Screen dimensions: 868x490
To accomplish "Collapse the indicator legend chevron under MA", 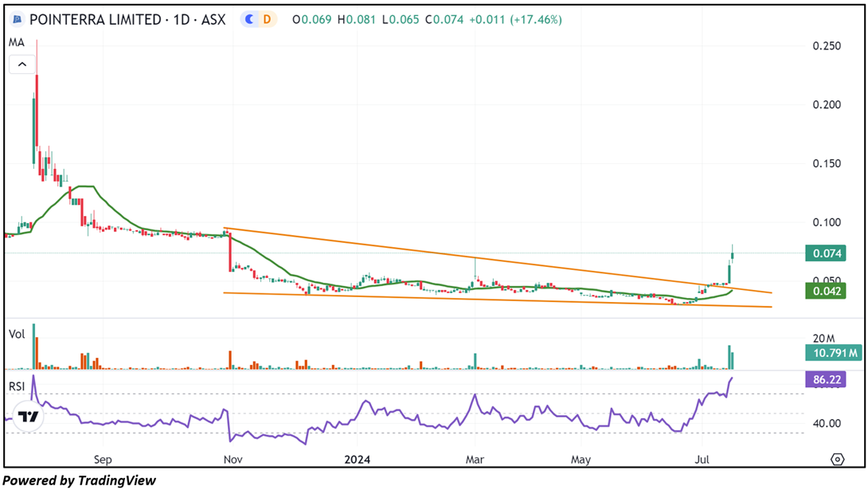I will tap(22, 65).
